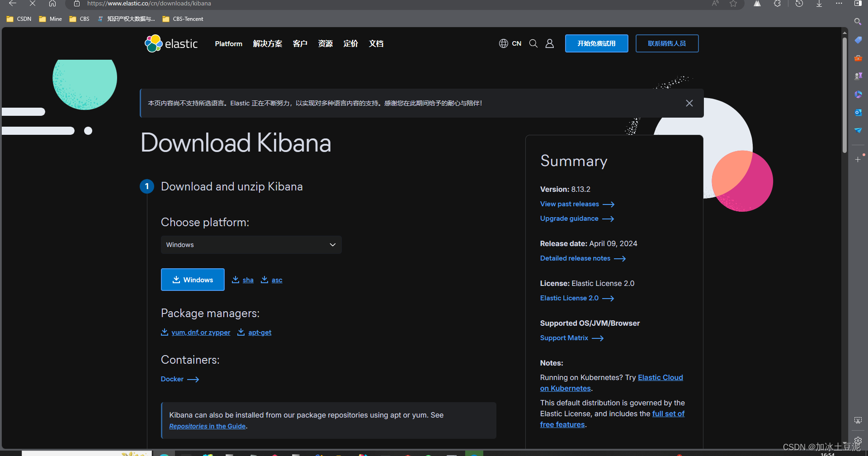Click the browser back arrow
The width and height of the screenshot is (868, 456).
click(x=13, y=3)
